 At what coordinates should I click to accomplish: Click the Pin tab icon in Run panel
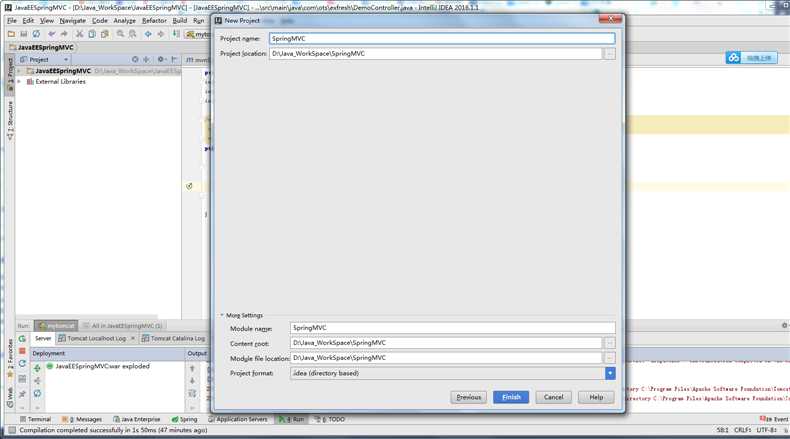coord(22,394)
